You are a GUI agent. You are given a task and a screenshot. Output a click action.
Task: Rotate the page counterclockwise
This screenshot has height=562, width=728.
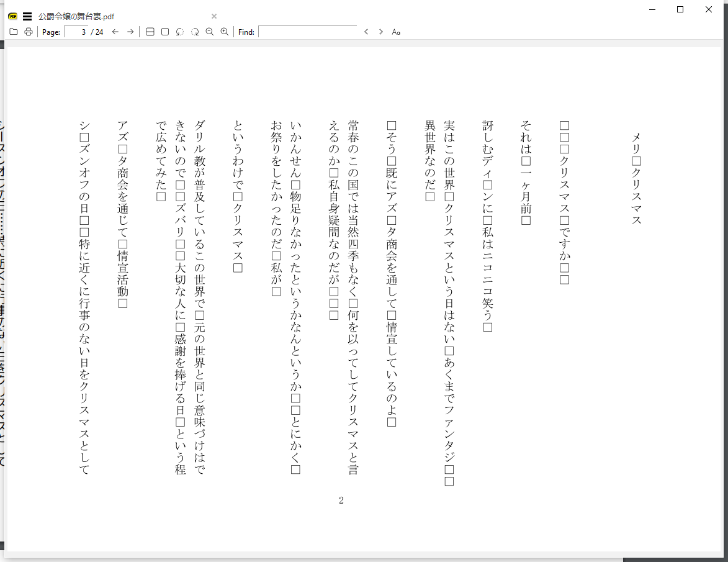[179, 32]
